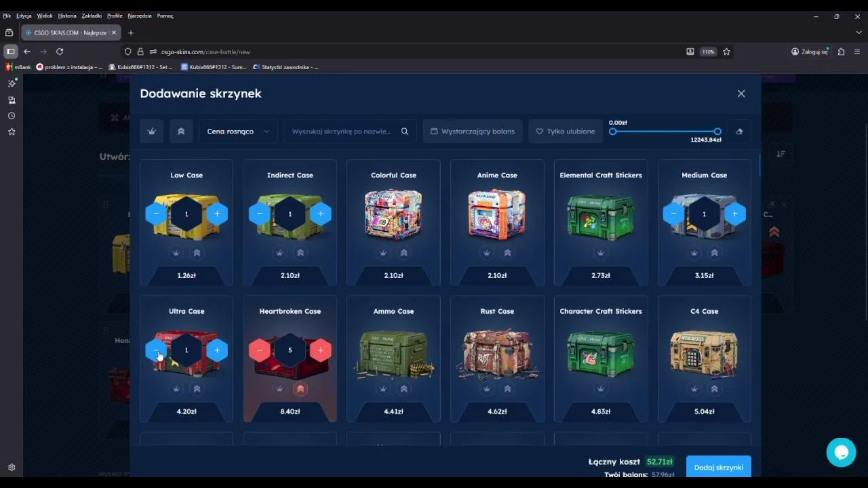Toggle Tylko ulubione favorites filter
Screen dimensions: 868x488
pyautogui.click(x=566, y=131)
